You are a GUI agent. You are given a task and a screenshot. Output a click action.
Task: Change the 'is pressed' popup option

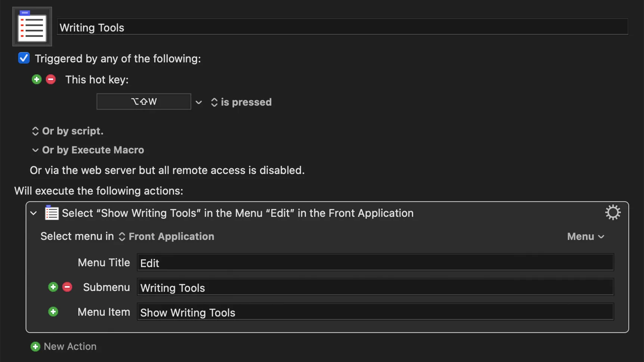241,102
